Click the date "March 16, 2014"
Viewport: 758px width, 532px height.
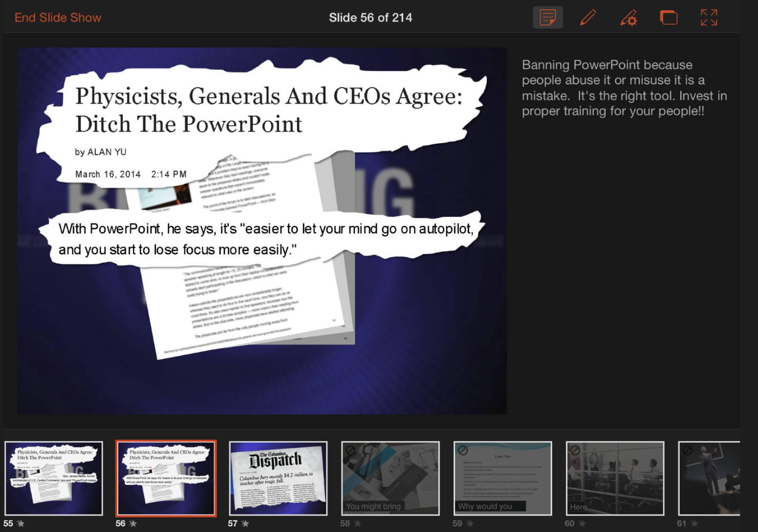click(x=108, y=174)
